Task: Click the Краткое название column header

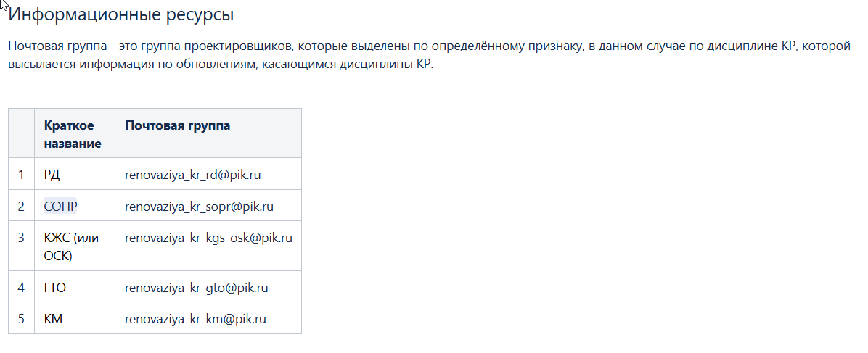Action: 75,133
